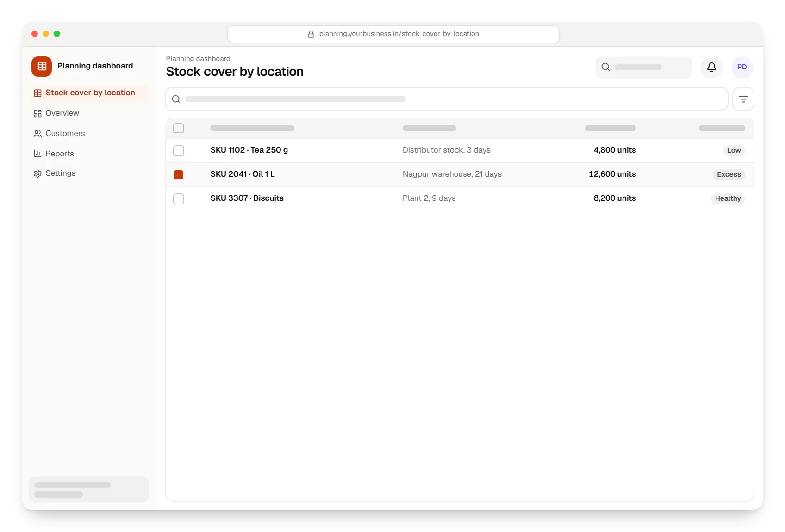Viewport: 785px width, 532px height.
Task: Click the Customers people icon
Action: point(37,134)
